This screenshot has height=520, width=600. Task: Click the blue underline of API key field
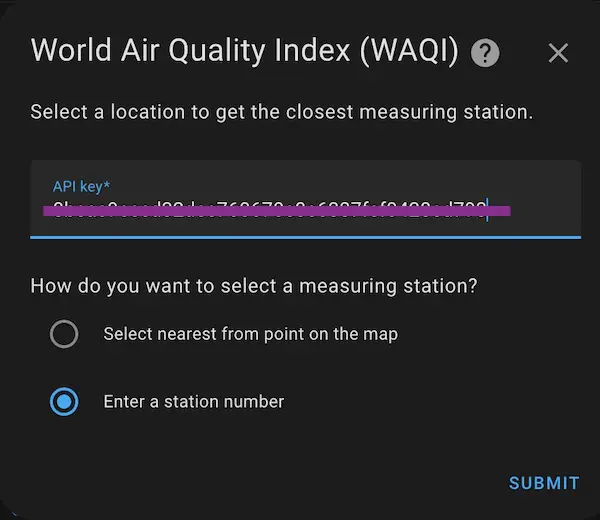(305, 237)
